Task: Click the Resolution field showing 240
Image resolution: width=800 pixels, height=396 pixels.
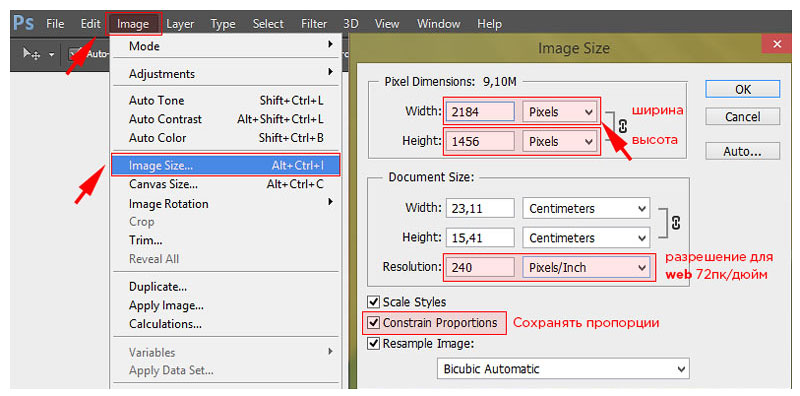Action: pyautogui.click(x=480, y=267)
